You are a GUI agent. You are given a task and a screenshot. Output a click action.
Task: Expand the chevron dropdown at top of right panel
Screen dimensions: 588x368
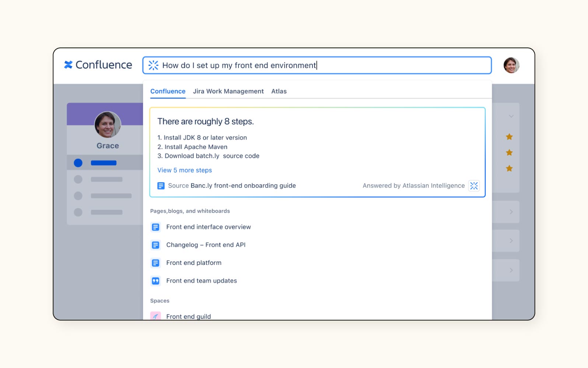coord(511,116)
